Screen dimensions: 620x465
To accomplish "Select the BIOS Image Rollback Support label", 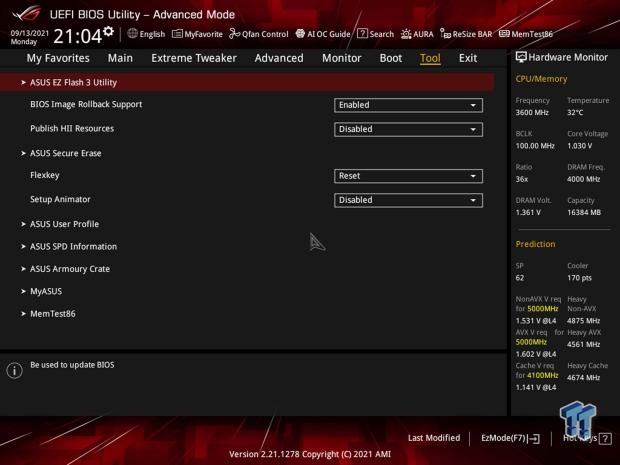I will 86,104.
